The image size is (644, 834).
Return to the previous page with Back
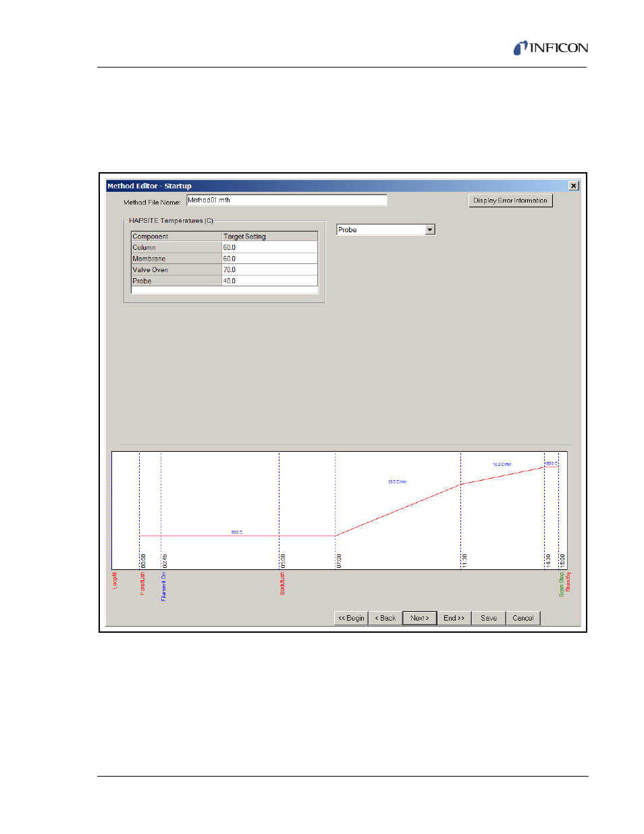tap(385, 618)
